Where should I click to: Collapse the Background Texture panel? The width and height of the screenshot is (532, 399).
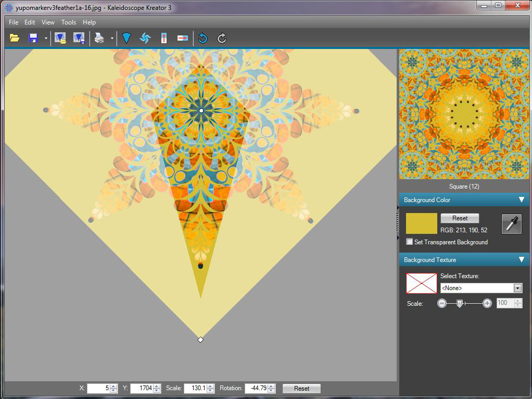[x=521, y=259]
